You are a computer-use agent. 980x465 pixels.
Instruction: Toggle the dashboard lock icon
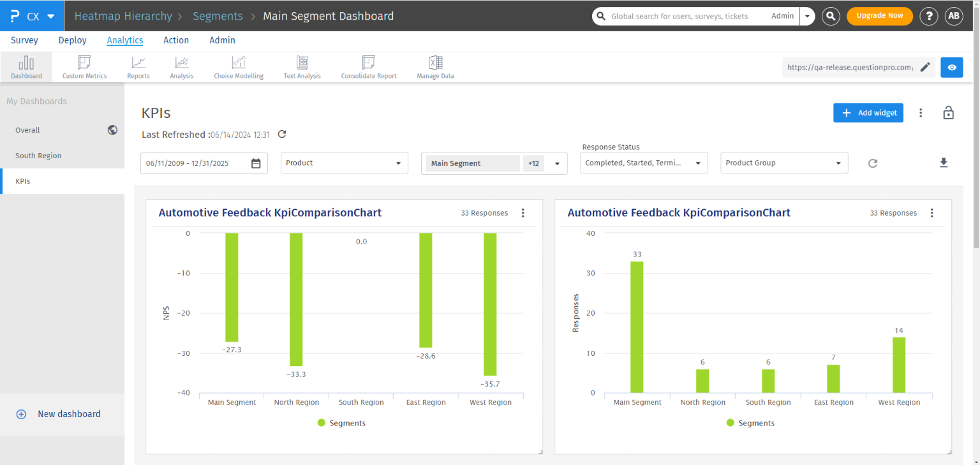point(948,113)
